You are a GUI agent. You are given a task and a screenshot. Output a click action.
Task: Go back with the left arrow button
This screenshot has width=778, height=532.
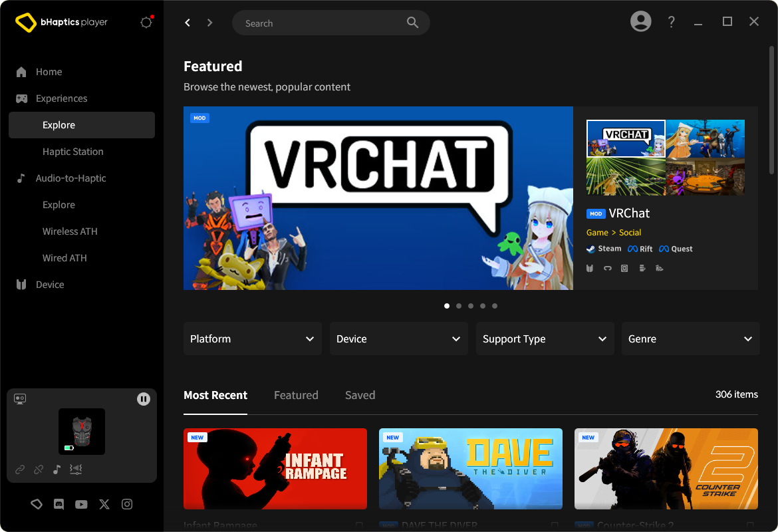coord(188,23)
